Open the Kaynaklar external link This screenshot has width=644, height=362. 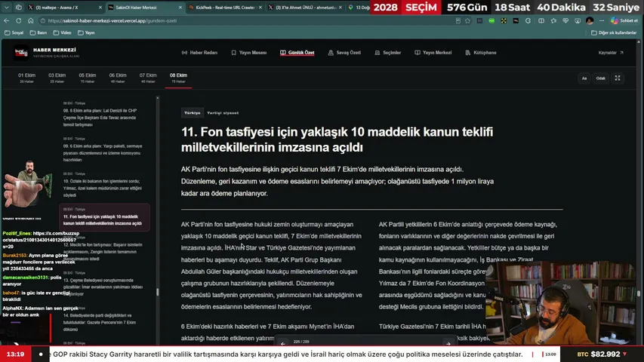[611, 53]
